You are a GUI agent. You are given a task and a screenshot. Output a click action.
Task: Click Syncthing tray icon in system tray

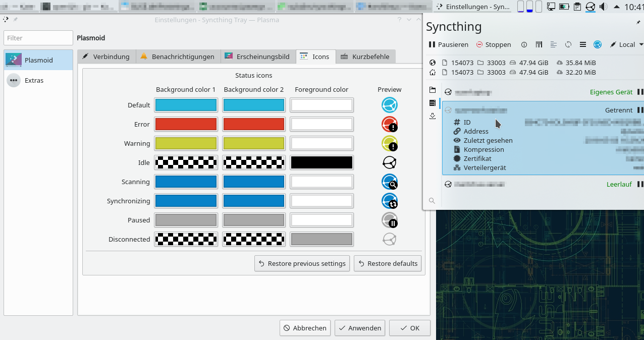[x=591, y=7]
